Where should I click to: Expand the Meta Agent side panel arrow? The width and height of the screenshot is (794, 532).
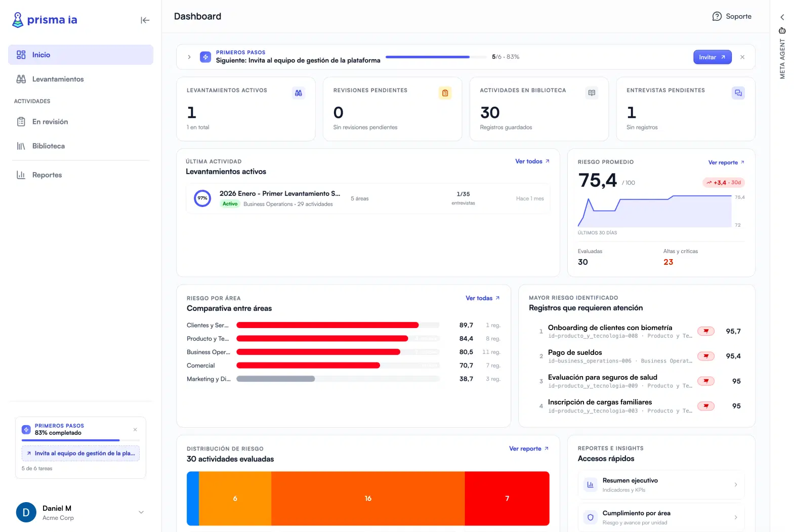[782, 17]
